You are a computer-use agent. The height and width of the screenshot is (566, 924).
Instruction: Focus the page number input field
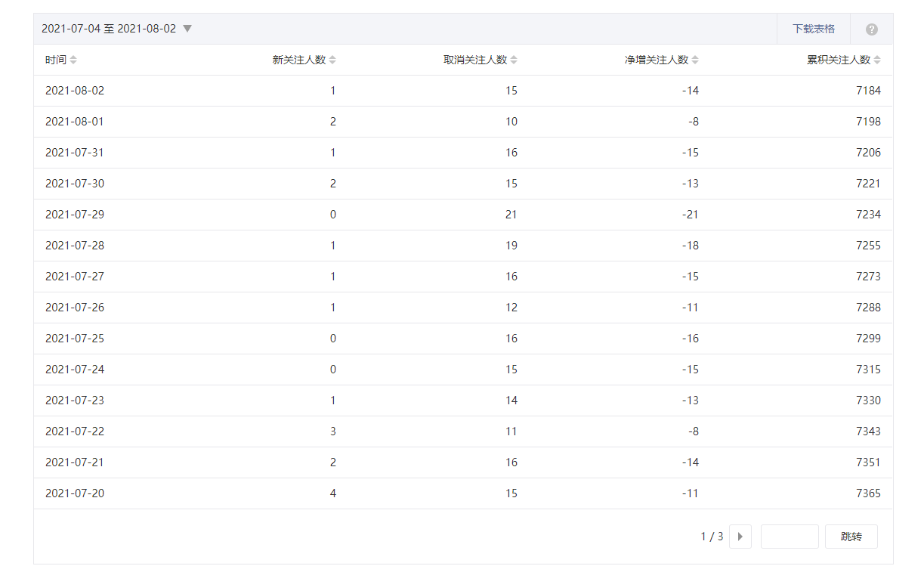[789, 537]
